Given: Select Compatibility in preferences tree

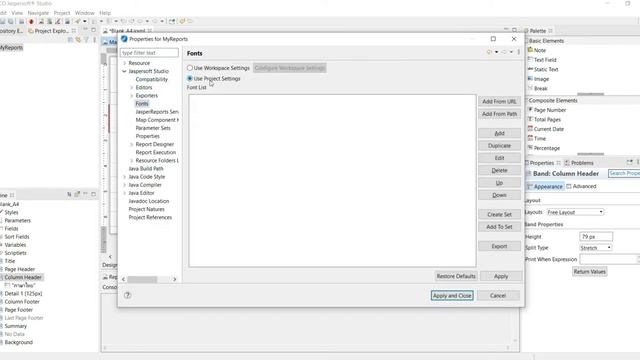Looking at the screenshot, I should tap(151, 79).
